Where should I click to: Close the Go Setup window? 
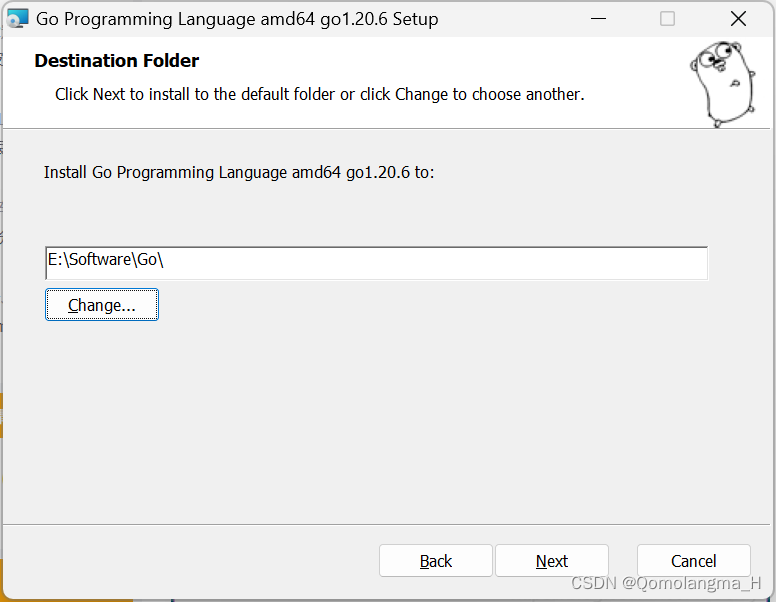click(738, 19)
